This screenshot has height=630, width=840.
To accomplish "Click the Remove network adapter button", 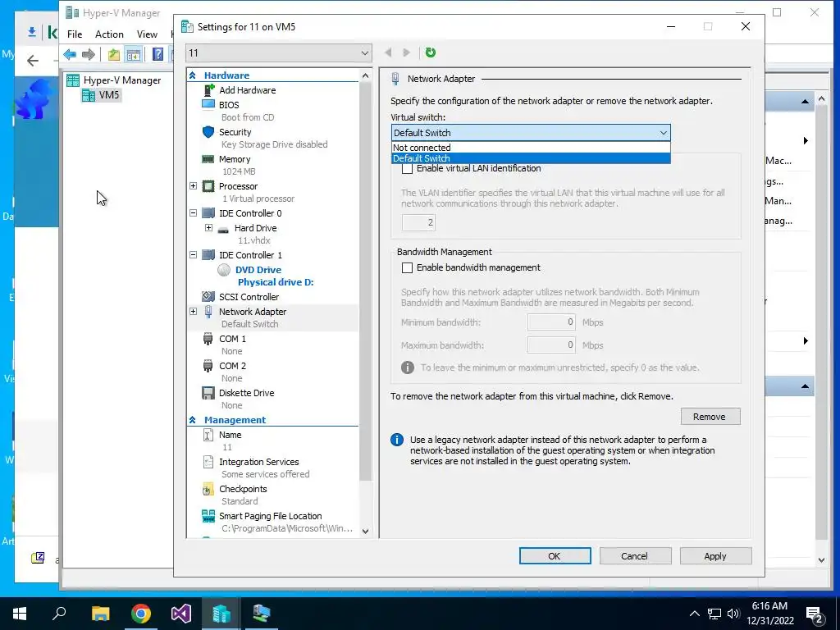I will pos(710,416).
